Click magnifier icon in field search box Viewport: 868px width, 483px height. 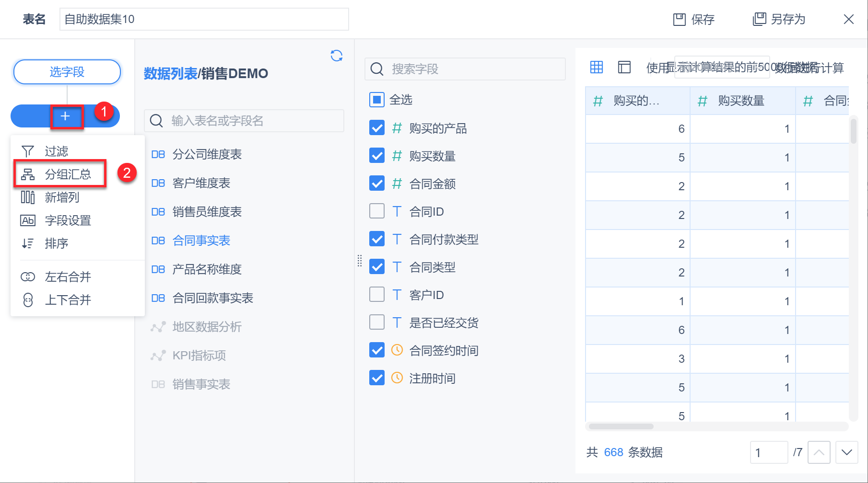click(377, 69)
